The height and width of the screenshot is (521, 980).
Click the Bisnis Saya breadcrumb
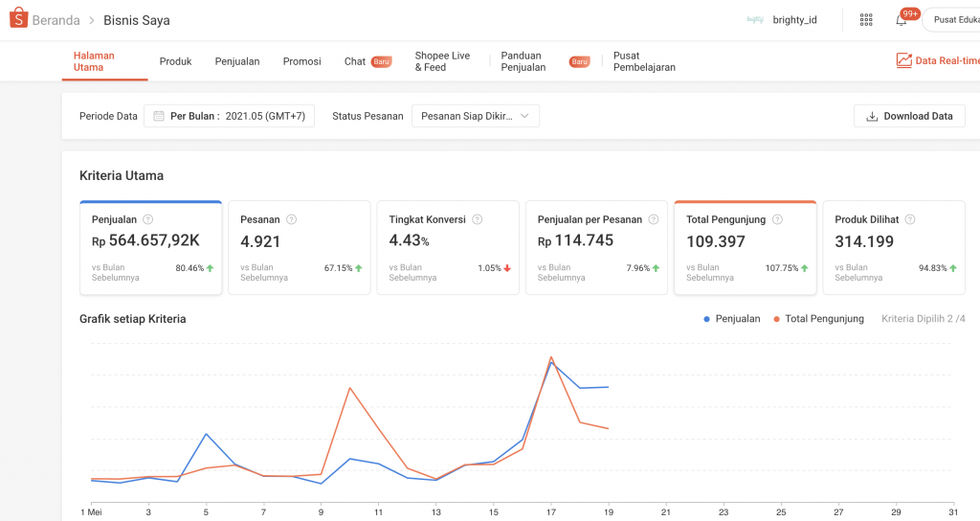(136, 21)
